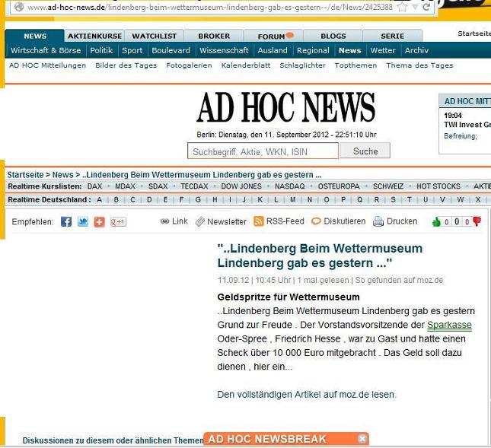Open DAX realtime price list
Screen dimensions: 491x448
[94, 186]
